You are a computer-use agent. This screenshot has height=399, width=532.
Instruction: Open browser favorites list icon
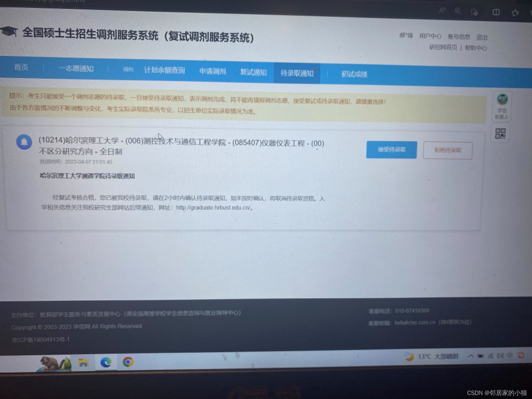[515, 12]
